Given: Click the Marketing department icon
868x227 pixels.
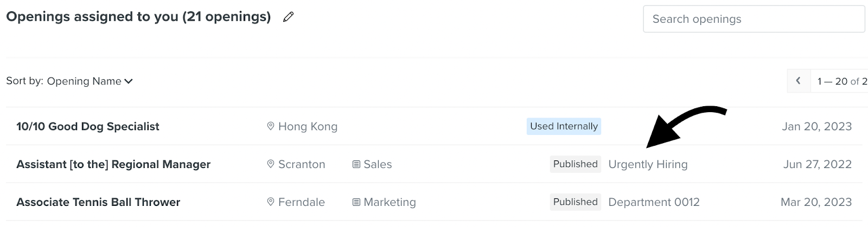Looking at the screenshot, I should pos(356,202).
